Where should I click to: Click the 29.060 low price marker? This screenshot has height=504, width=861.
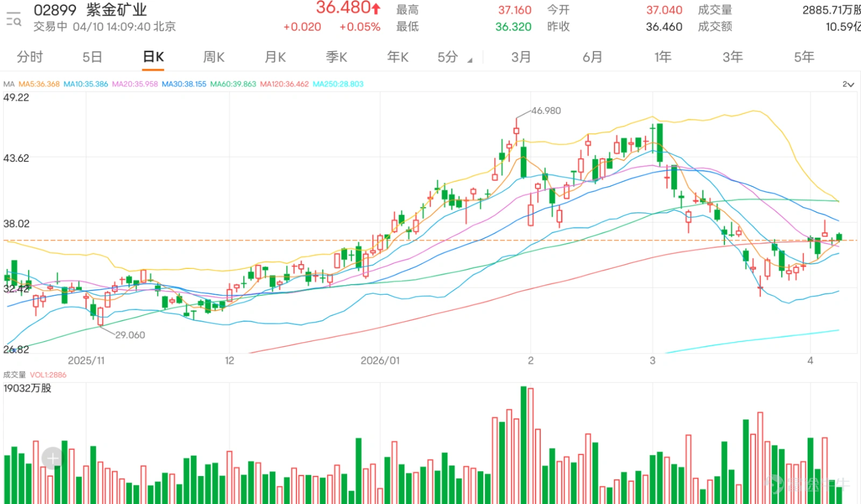coord(130,335)
